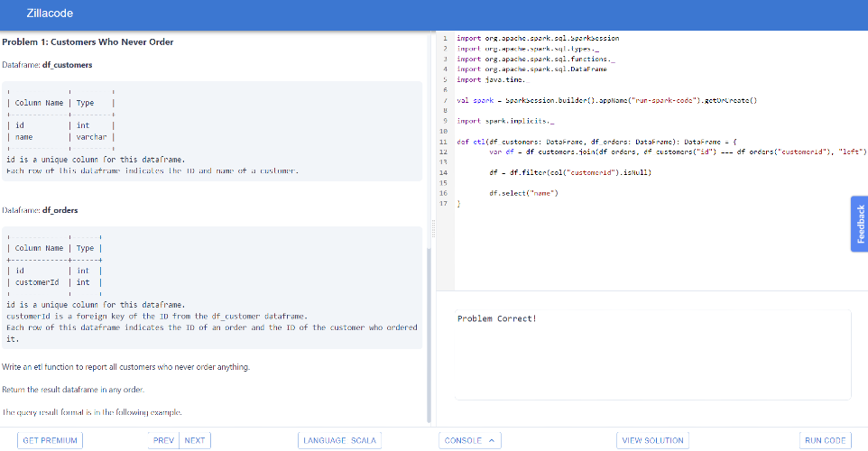Click the chevron icon in CONSOLE button
Viewport: 868px width, 451px height.
tap(492, 440)
